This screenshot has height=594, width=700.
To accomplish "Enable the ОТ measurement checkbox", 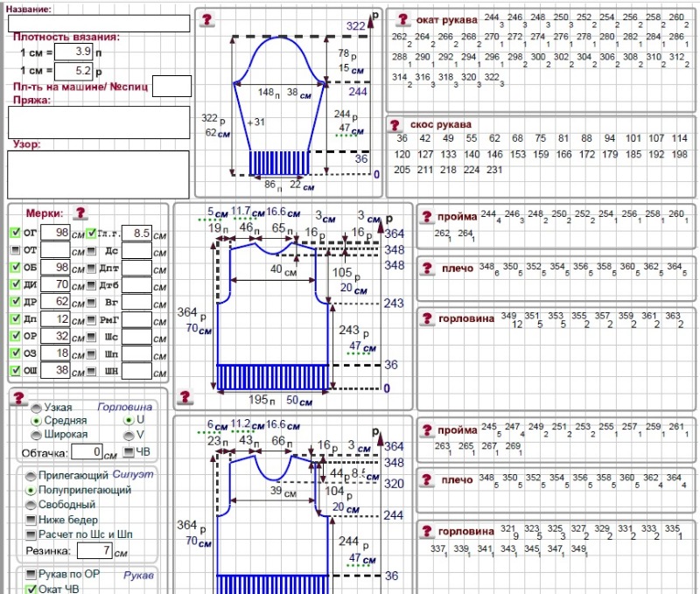I will (x=15, y=250).
